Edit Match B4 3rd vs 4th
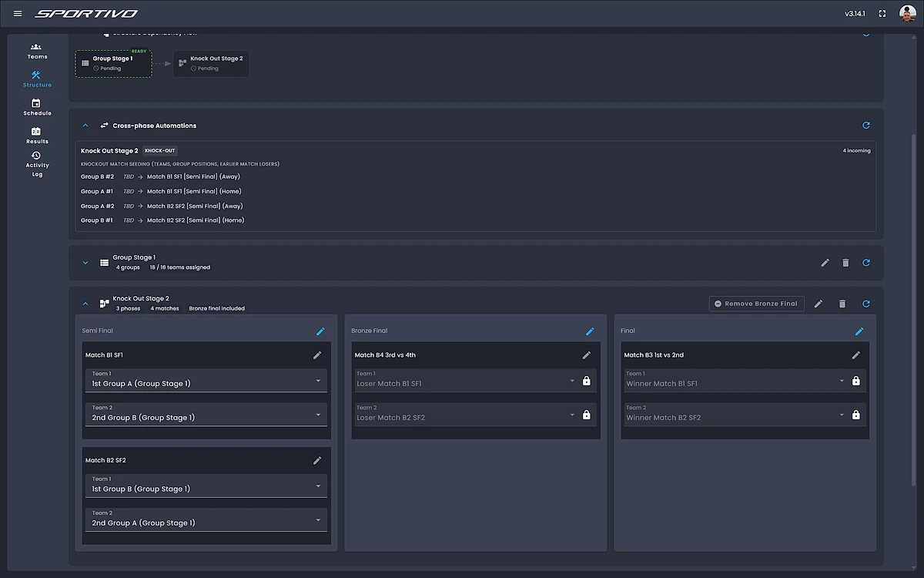 [587, 355]
